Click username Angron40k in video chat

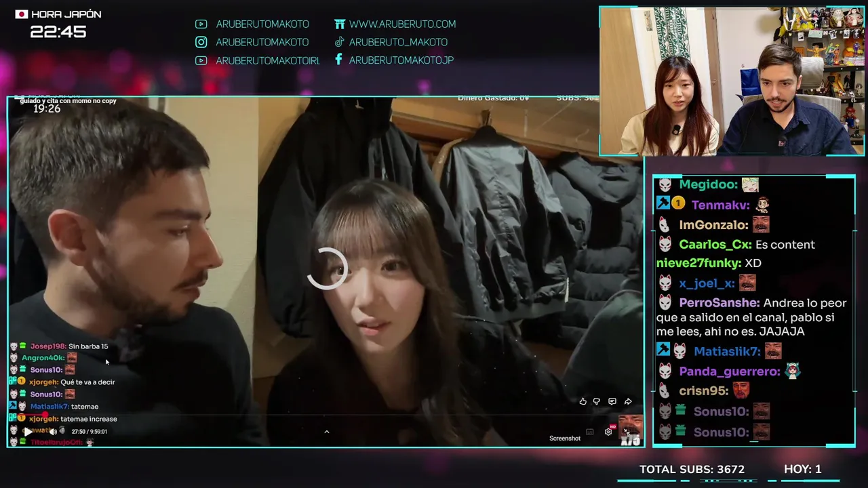point(43,358)
